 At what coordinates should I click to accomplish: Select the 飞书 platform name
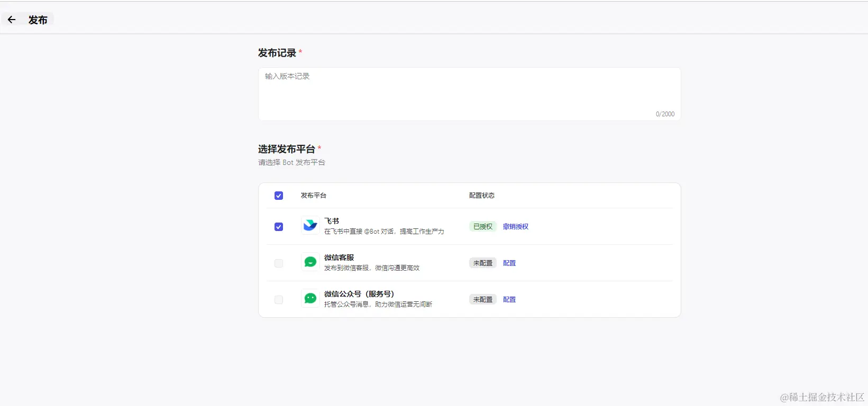pyautogui.click(x=332, y=221)
